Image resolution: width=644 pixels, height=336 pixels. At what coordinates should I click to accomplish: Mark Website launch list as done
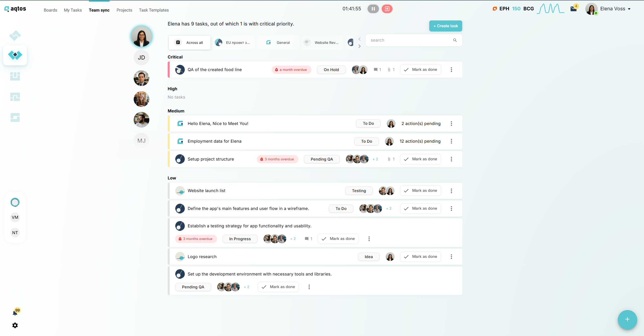pyautogui.click(x=420, y=191)
